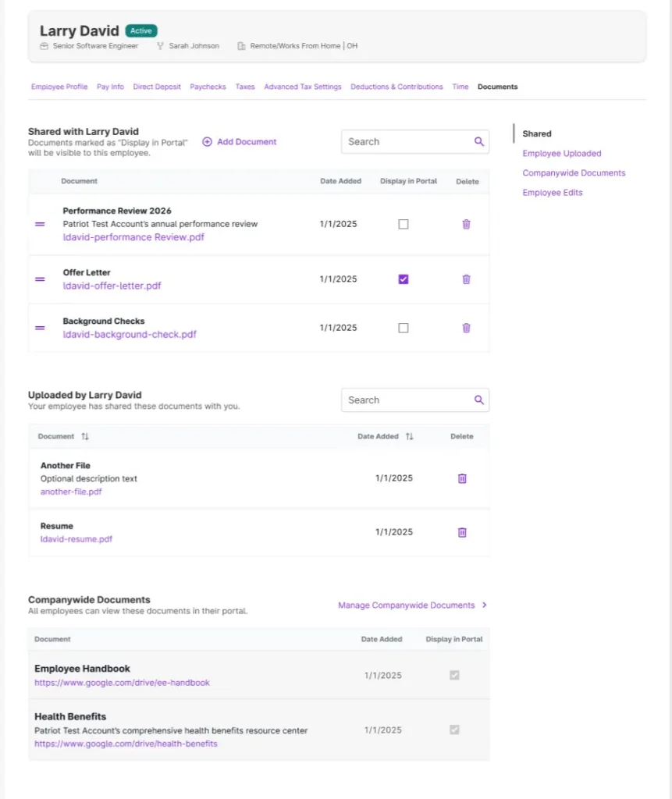Screen dimensions: 672x799
Task: Click search icon in Shared documents search
Action: tap(479, 142)
